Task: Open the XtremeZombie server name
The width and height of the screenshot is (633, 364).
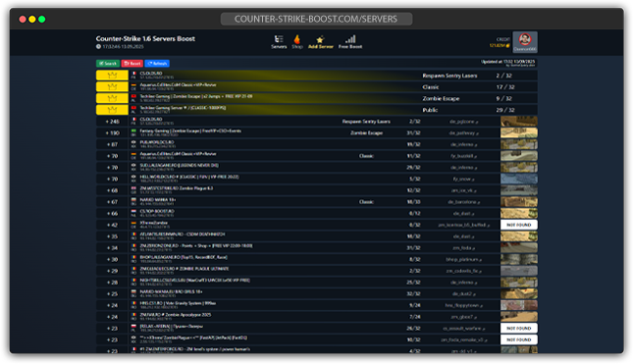Action: pos(153,223)
